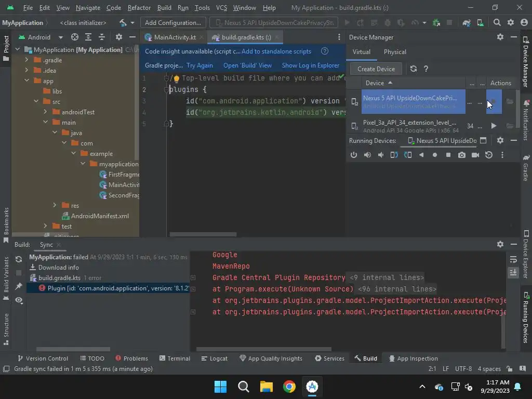Open build variant hammer dropdown arrow
532x399 pixels.
point(132,23)
